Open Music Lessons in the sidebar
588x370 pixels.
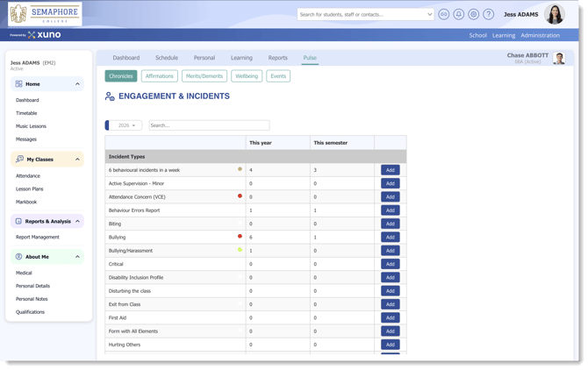pyautogui.click(x=31, y=126)
